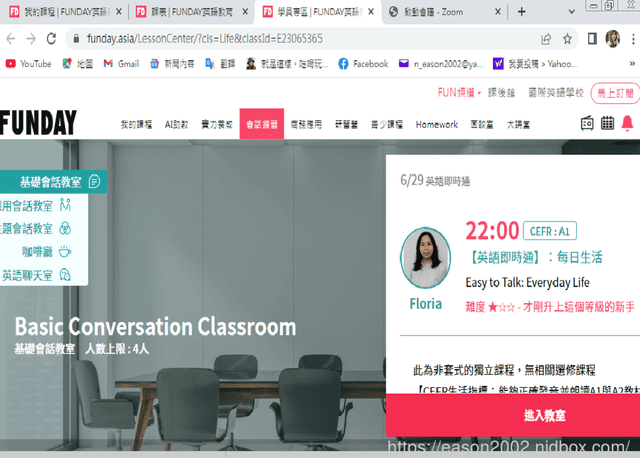The height and width of the screenshot is (458, 640).
Task: Click the difficulty star rating line
Action: [550, 307]
